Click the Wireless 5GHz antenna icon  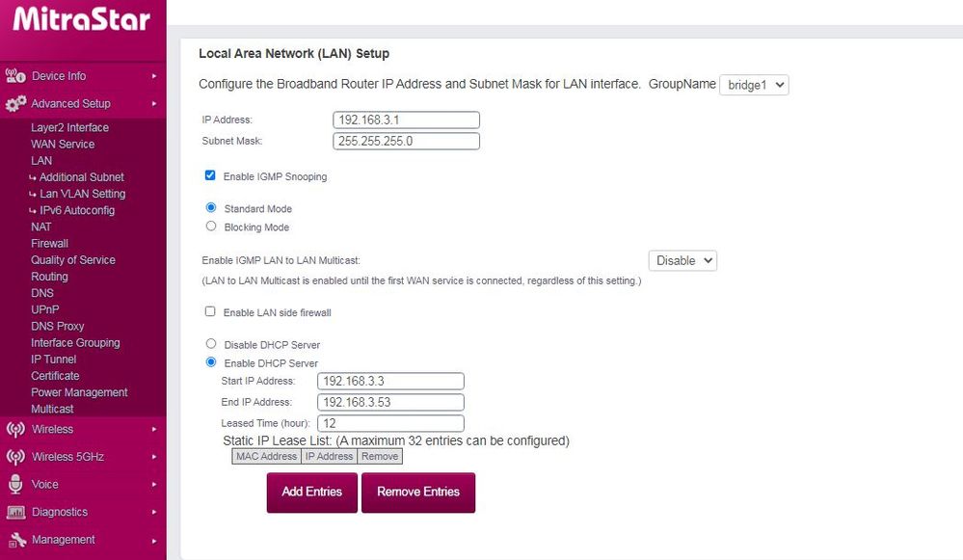15,457
